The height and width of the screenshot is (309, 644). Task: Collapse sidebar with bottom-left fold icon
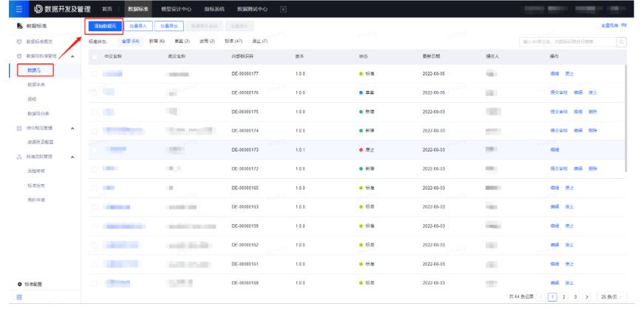tap(19, 297)
